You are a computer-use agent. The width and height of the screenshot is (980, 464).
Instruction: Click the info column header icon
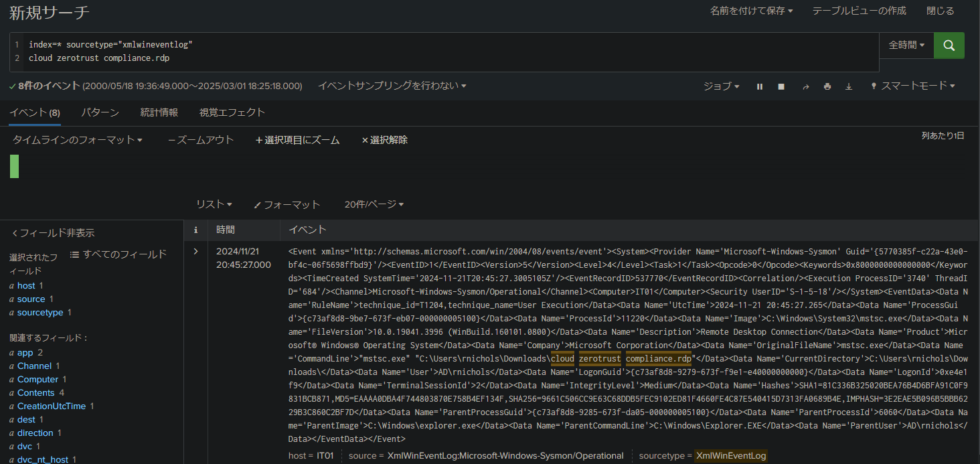click(x=195, y=230)
